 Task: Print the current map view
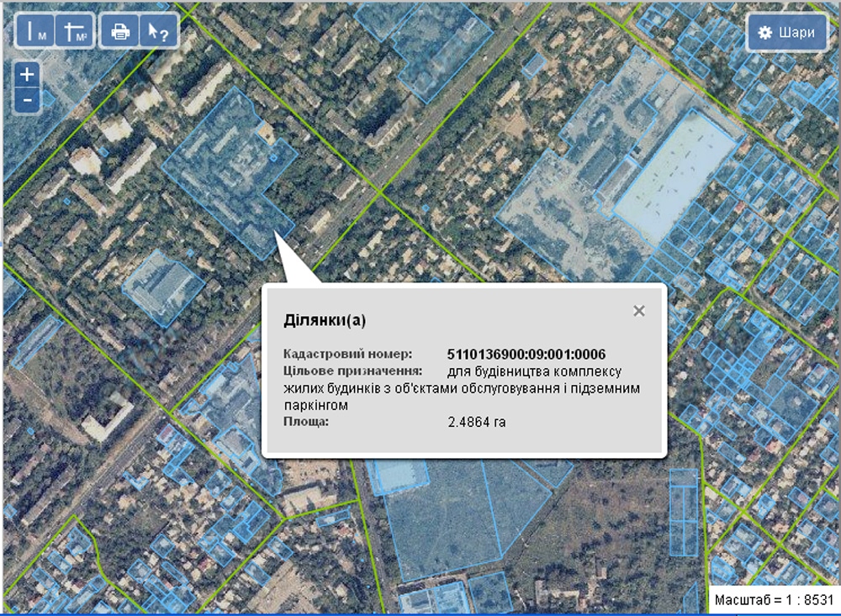(120, 32)
